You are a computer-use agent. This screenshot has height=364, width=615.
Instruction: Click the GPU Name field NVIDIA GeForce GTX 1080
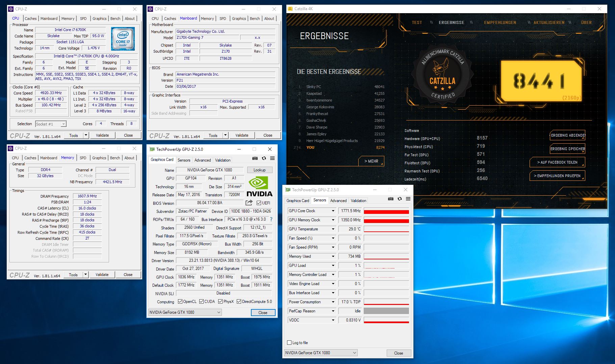click(210, 170)
